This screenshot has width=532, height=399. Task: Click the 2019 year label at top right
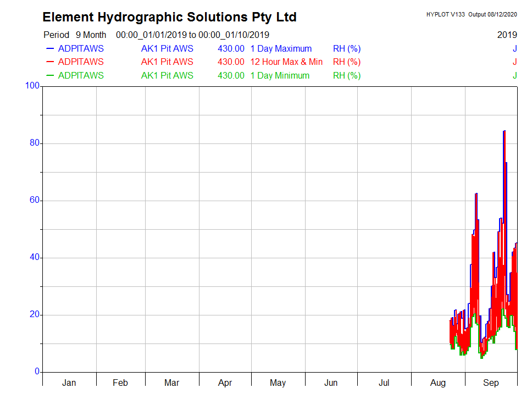[507, 35]
